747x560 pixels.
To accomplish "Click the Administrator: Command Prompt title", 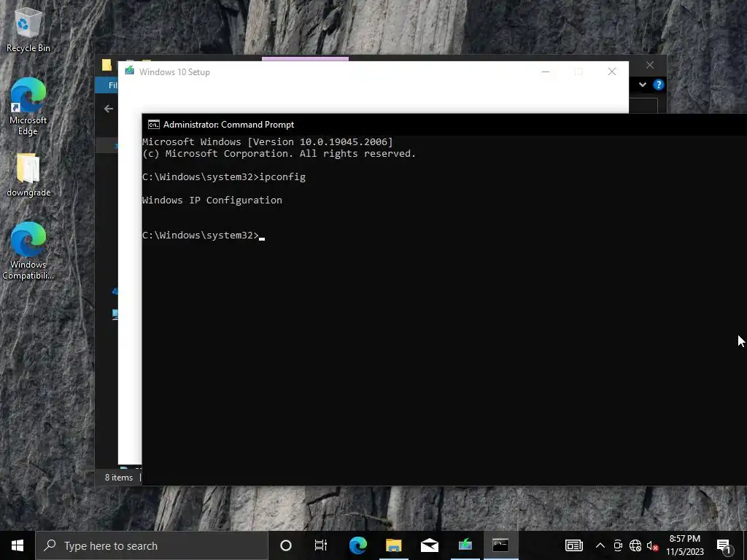I will (x=228, y=125).
